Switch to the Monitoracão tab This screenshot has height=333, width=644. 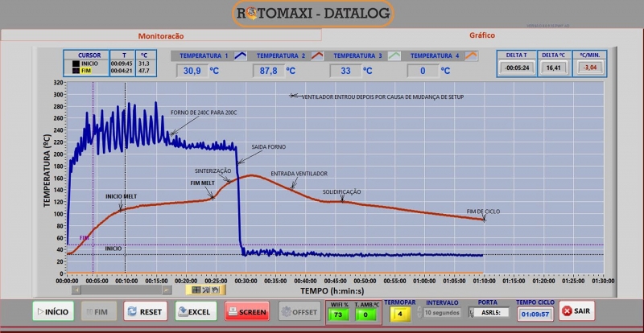160,35
